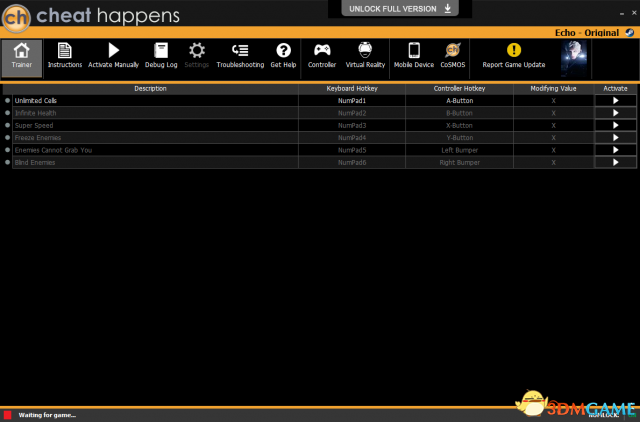Click the Steam icon beside Echo - Original
This screenshot has width=640, height=422.
pyautogui.click(x=630, y=33)
